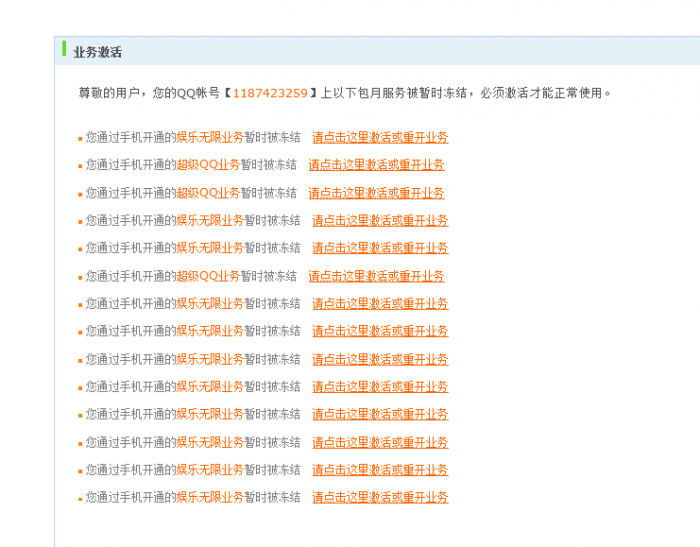The image size is (700, 547).
Task: Click the QQ account number 1187423259
Action: point(270,93)
